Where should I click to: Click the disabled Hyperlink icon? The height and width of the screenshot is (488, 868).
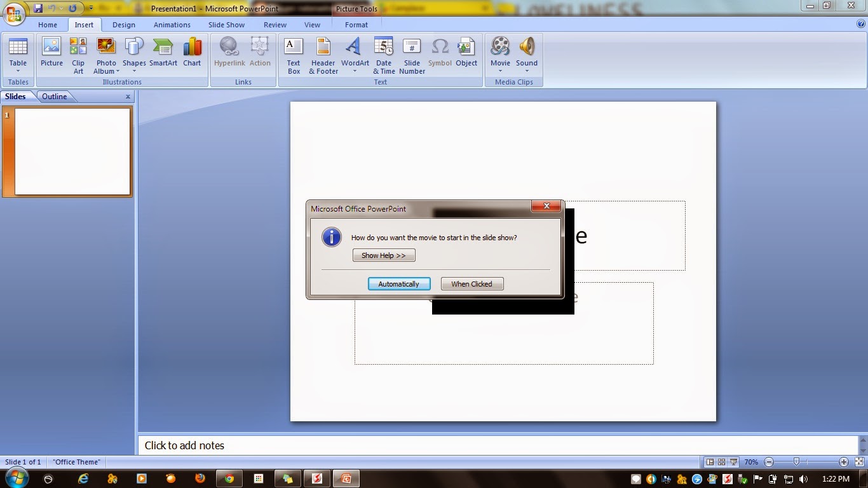[229, 46]
